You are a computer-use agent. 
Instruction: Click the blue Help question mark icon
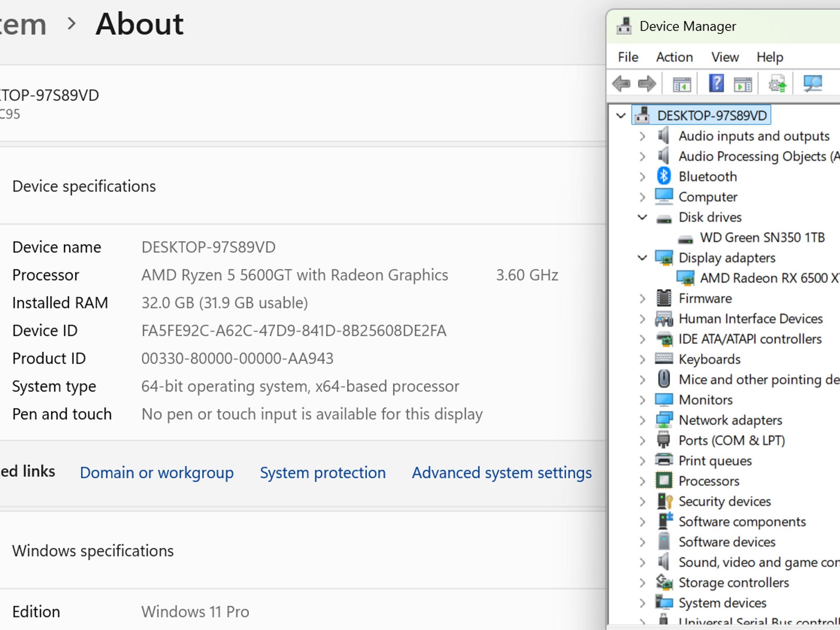click(716, 84)
